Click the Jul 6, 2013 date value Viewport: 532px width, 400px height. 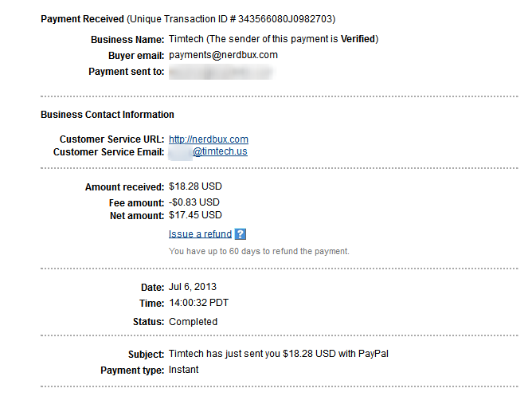(193, 287)
